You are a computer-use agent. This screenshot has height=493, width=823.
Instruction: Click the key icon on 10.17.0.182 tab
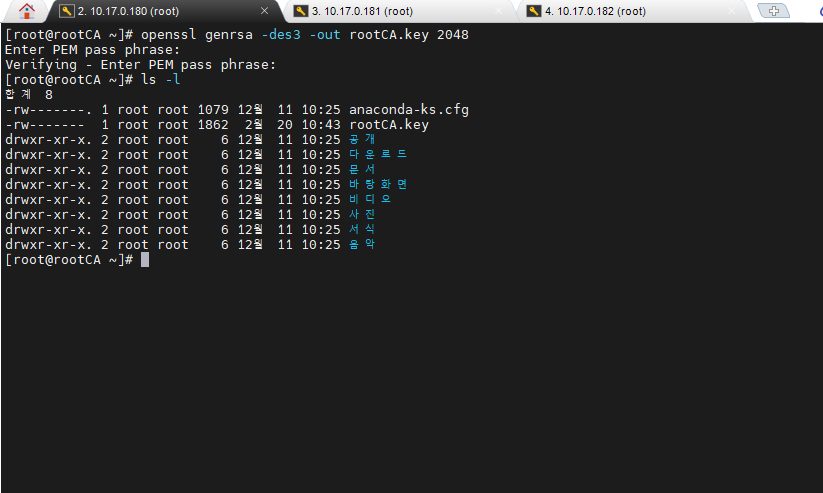pos(534,11)
